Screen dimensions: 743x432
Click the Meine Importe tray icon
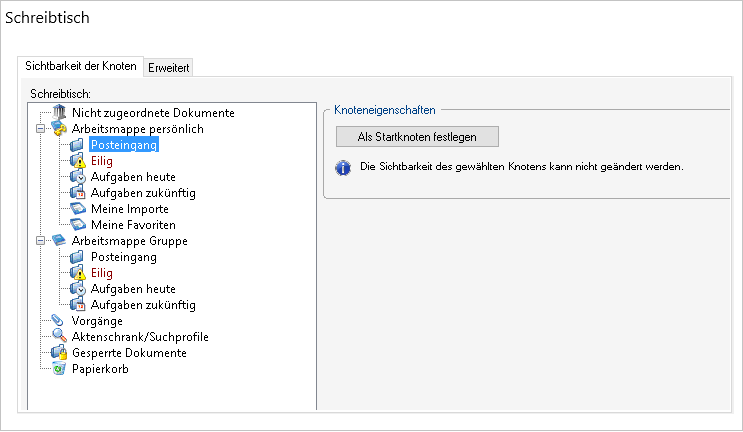[x=78, y=208]
